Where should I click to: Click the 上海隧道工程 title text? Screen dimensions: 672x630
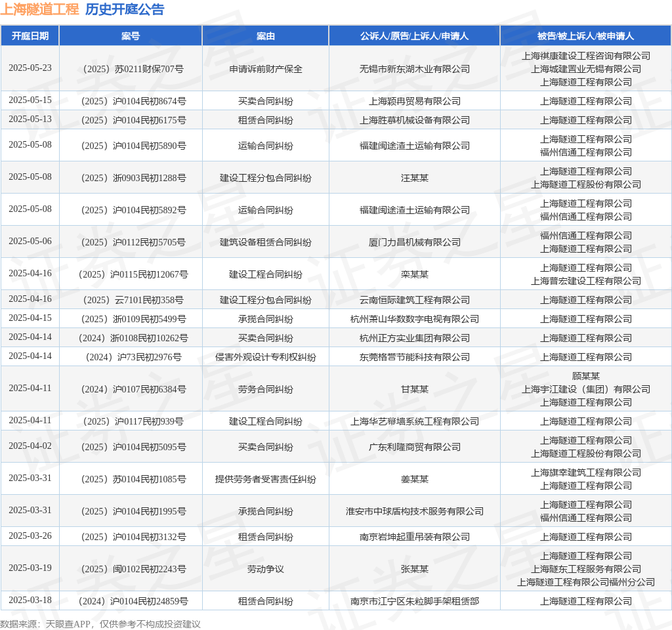39,9
